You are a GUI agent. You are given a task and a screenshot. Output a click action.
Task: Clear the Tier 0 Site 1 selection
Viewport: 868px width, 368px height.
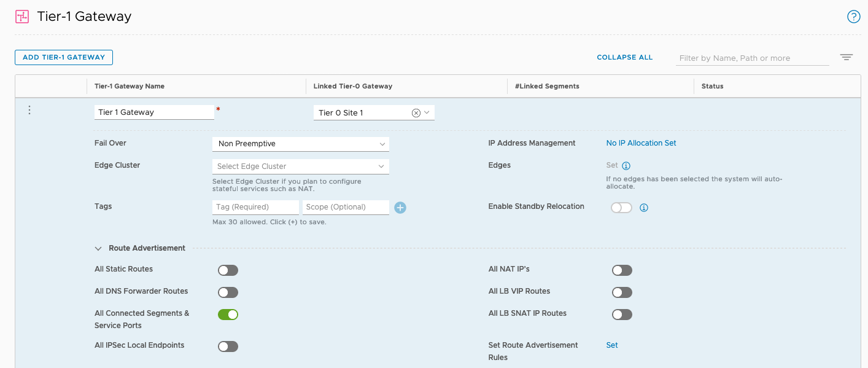click(416, 112)
